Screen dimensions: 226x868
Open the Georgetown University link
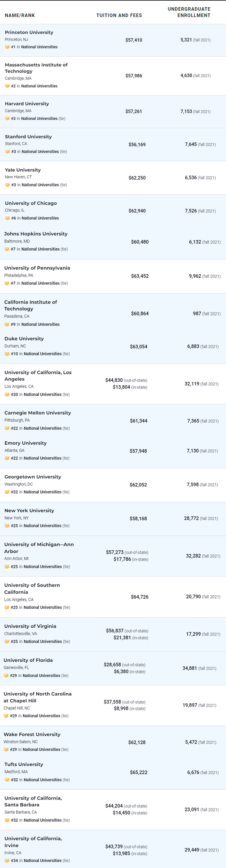33,477
